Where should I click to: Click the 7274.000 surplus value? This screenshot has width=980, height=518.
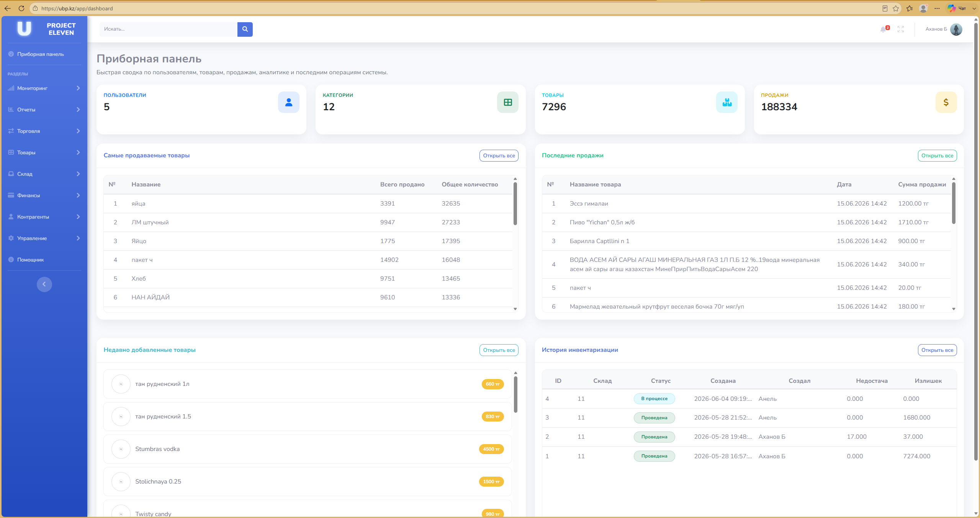click(916, 456)
